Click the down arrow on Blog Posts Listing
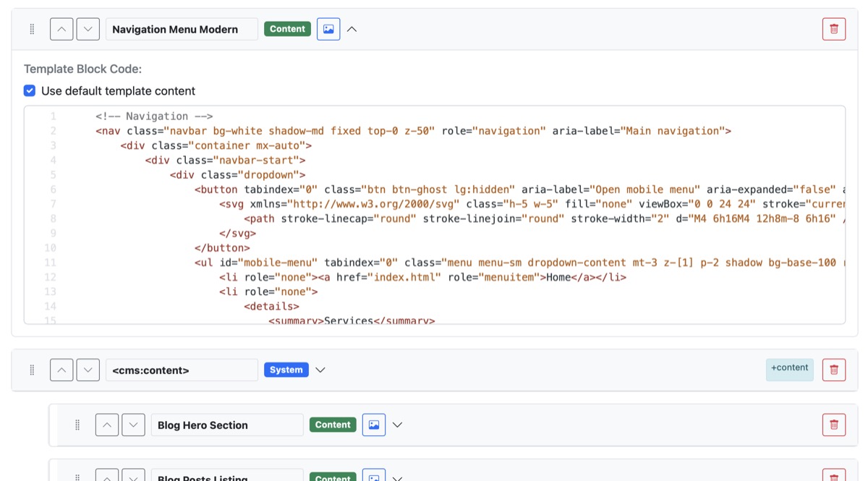Viewport: 868px width, 481px height. 133,477
